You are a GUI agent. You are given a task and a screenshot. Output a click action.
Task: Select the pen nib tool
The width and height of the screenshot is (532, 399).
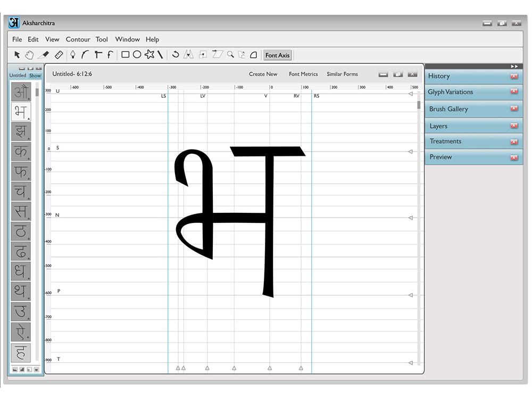point(73,55)
